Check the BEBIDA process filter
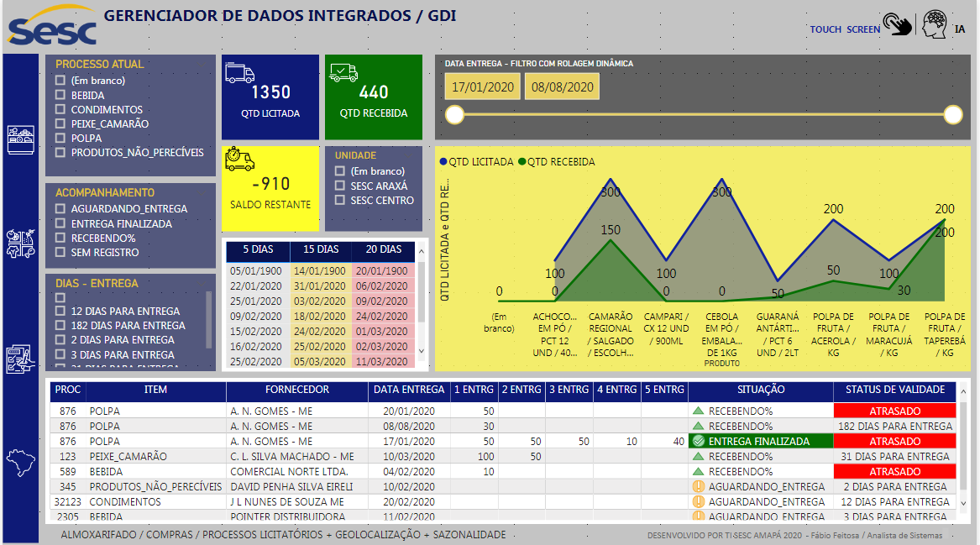 [x=60, y=95]
